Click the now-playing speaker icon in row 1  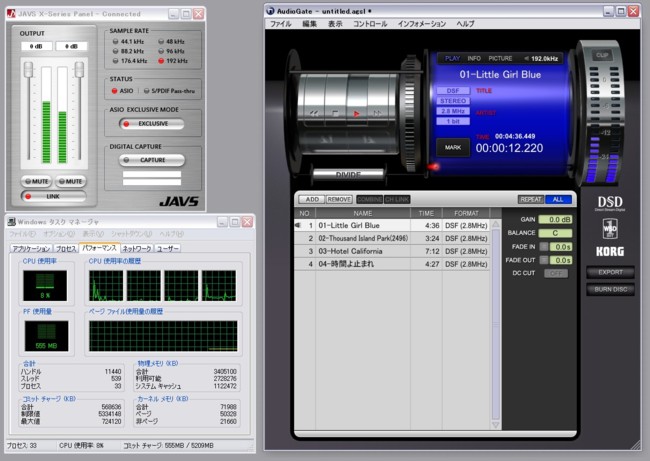[298, 225]
